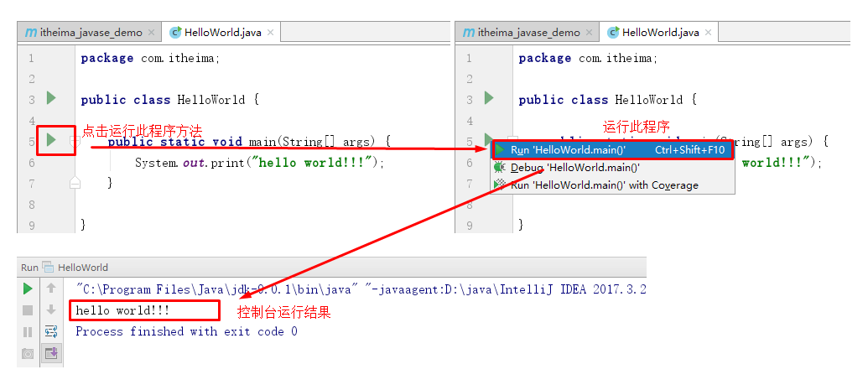This screenshot has height=385, width=868.
Task: Rerun HelloWorld with the green run button in Run panel
Action: click(x=28, y=289)
